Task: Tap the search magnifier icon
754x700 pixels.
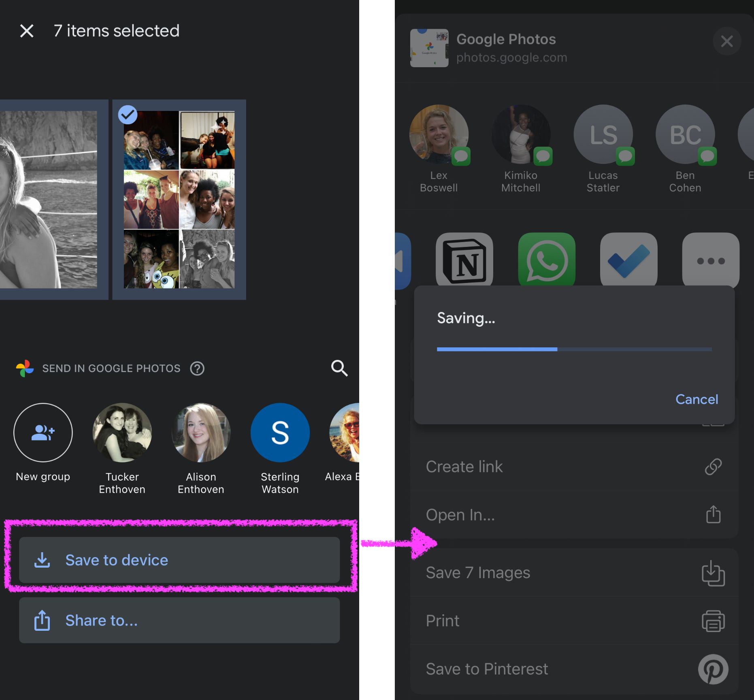Action: pos(339,368)
